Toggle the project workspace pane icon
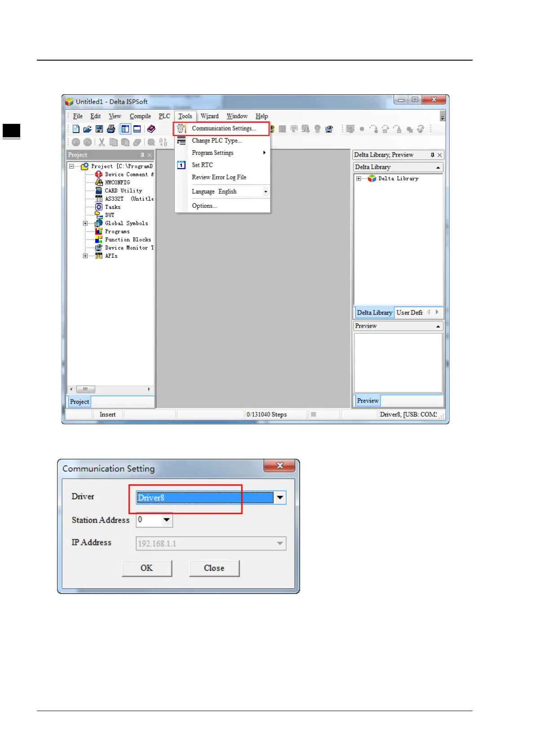This screenshot has height=756, width=535. pos(125,129)
